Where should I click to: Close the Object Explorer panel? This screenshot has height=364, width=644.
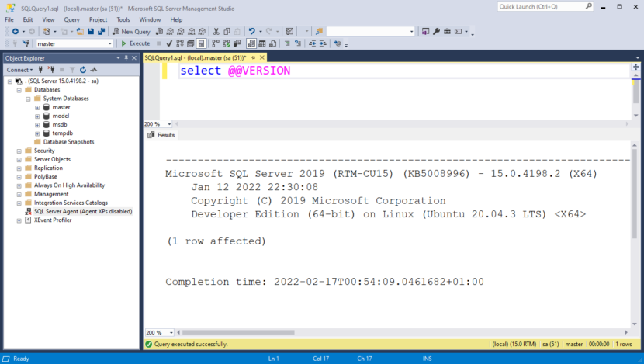coord(134,58)
